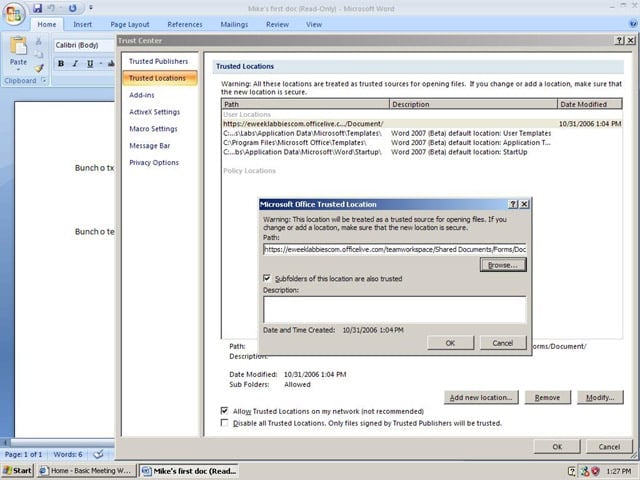640x480 pixels.
Task: Click the Page: 1 of 1 status entry
Action: [x=23, y=454]
